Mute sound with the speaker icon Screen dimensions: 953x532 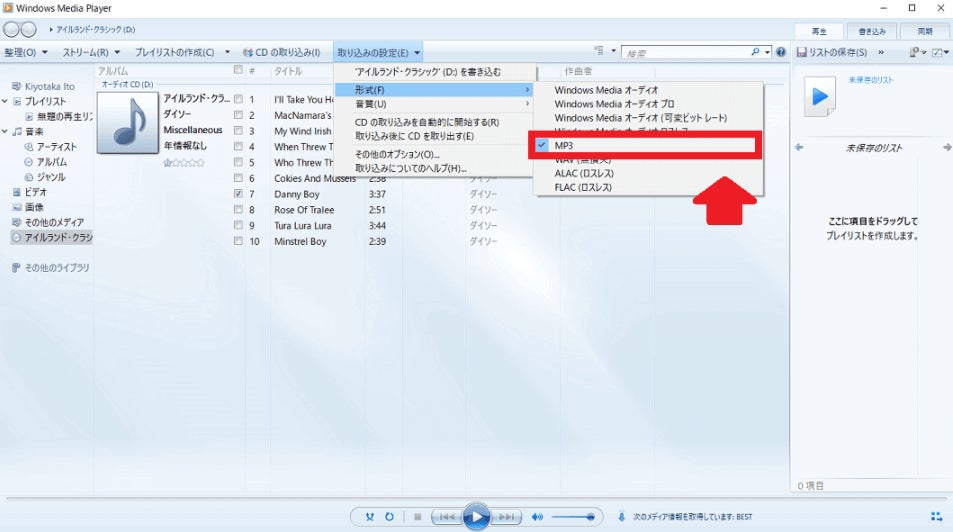pyautogui.click(x=537, y=517)
